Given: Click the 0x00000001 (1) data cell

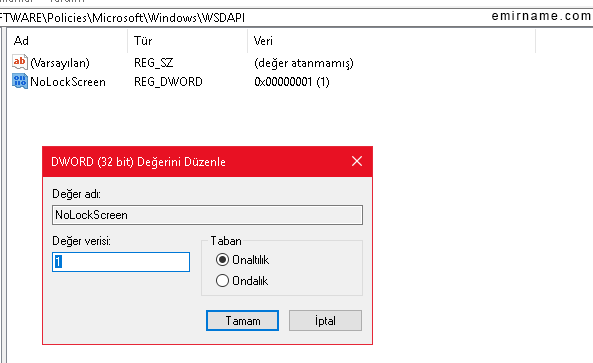Looking at the screenshot, I should pyautogui.click(x=292, y=82).
